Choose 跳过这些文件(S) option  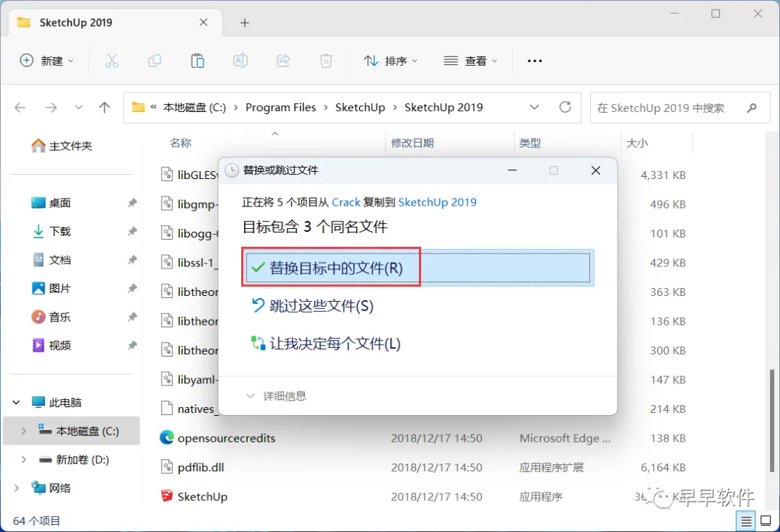tap(313, 306)
